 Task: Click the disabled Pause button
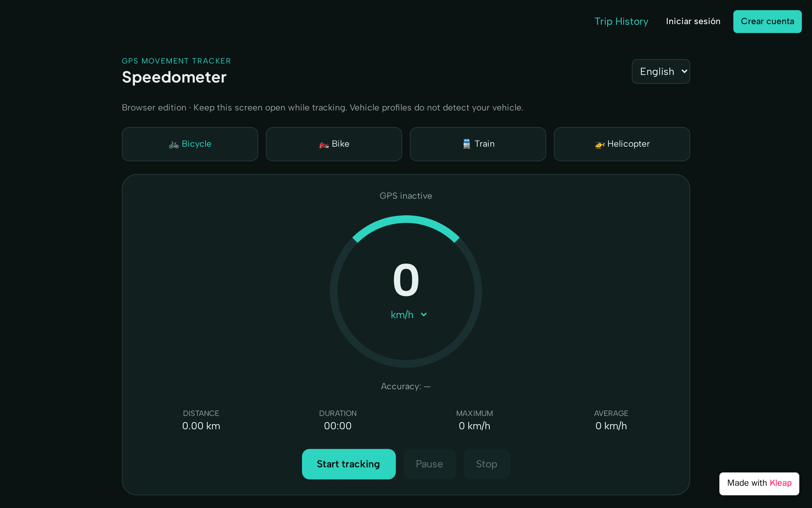point(429,464)
